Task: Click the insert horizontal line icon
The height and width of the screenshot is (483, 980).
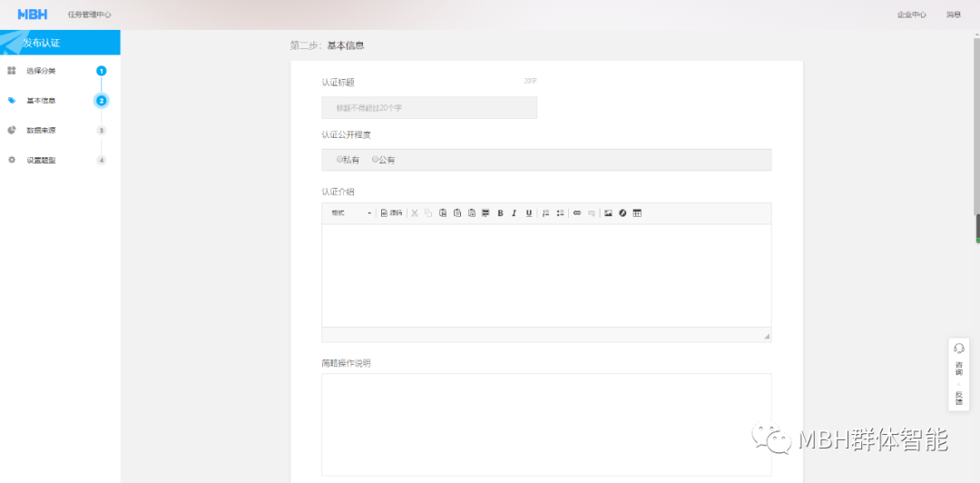Action: [x=485, y=213]
